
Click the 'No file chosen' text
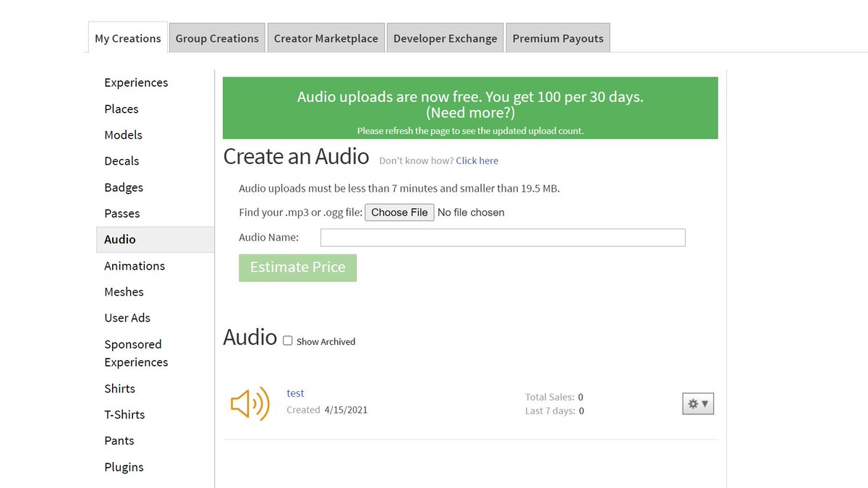[471, 213]
